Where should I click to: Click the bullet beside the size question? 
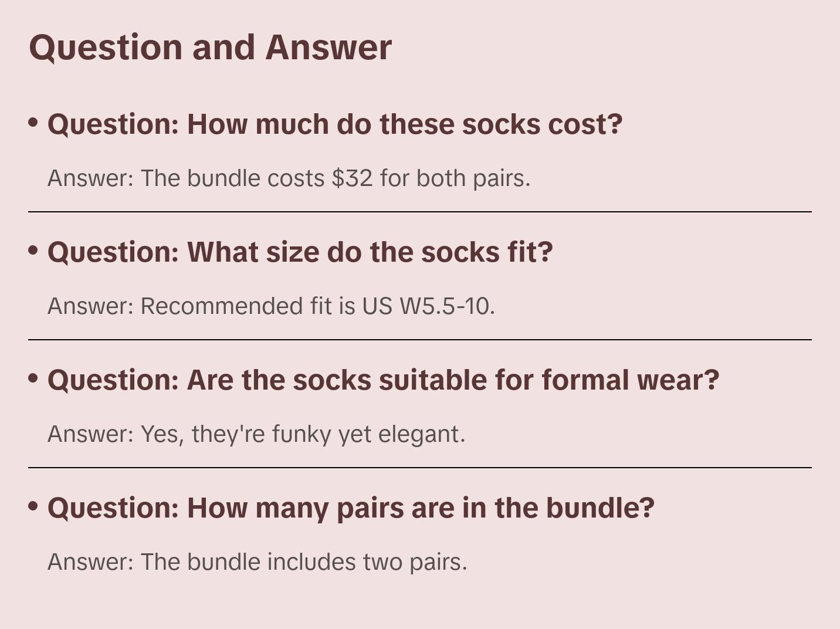(33, 251)
